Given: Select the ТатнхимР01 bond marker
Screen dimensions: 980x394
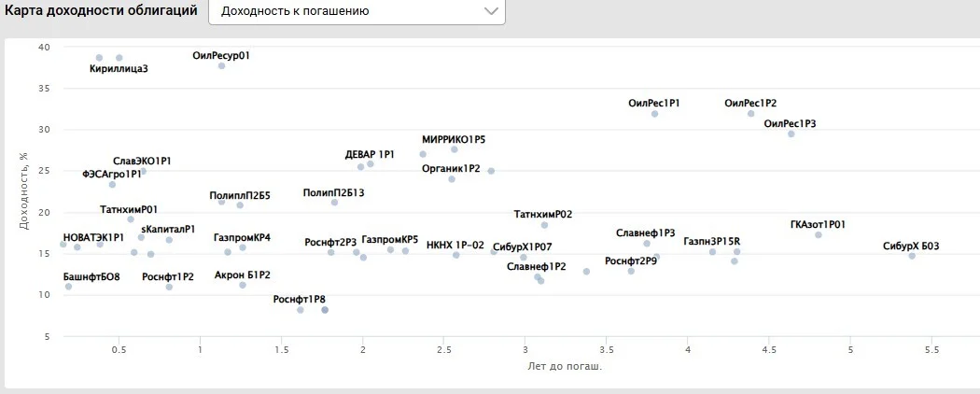Looking at the screenshot, I should coord(131,218).
